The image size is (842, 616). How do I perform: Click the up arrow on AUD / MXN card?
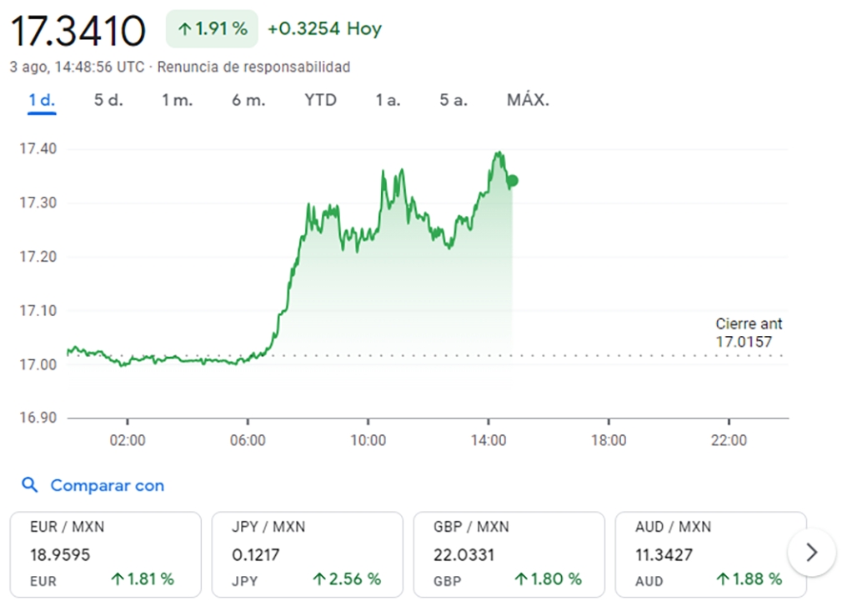[723, 579]
